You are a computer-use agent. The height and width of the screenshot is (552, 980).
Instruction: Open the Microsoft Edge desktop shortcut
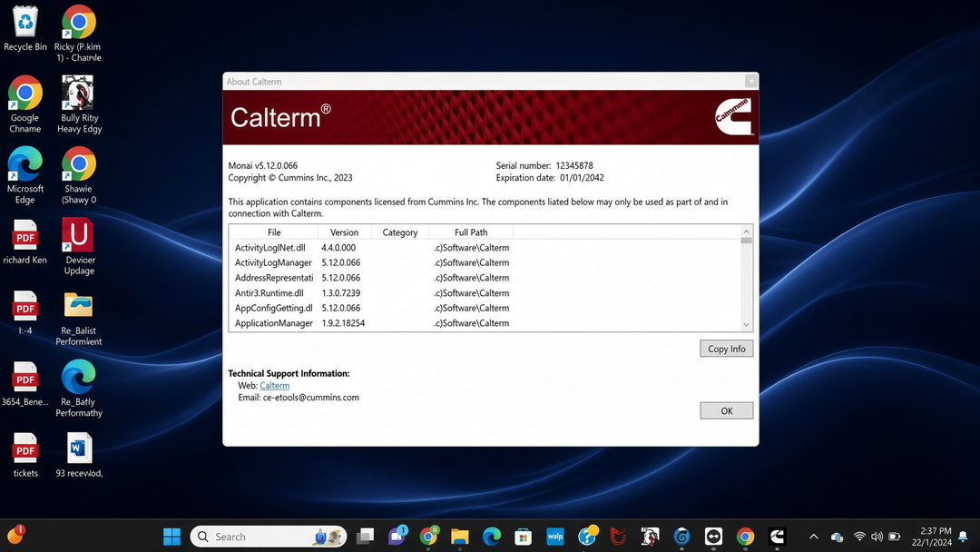coord(25,175)
